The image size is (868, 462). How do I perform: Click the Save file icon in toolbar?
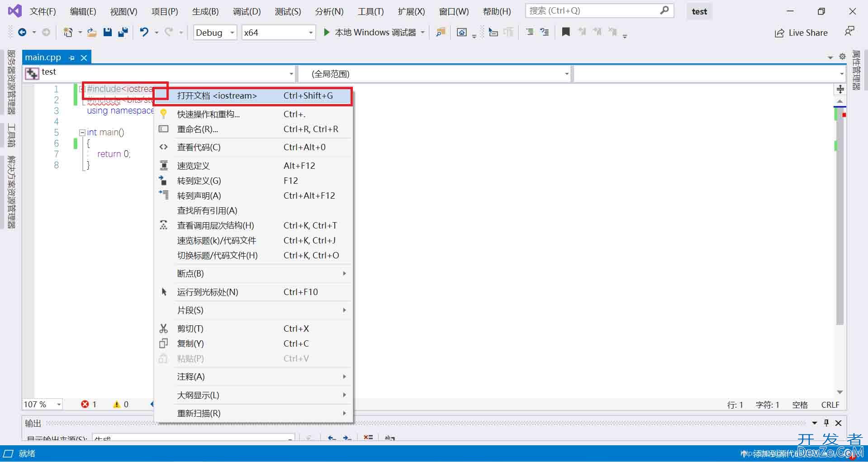pyautogui.click(x=107, y=32)
